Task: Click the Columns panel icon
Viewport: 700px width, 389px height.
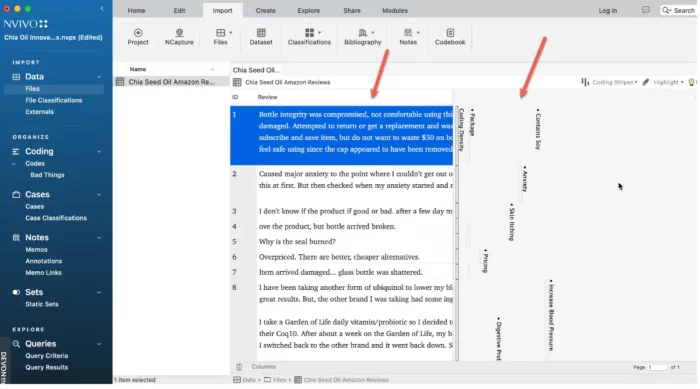Action: (239, 367)
